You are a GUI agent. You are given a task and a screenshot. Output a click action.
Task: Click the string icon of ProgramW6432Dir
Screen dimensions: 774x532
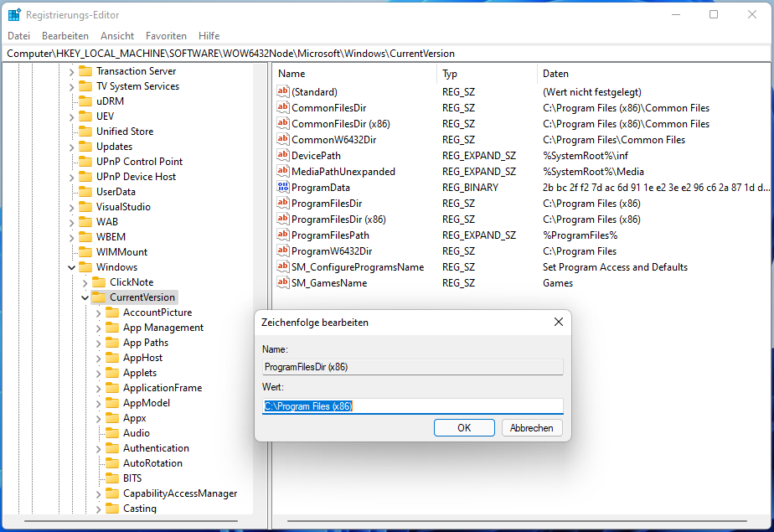coord(283,251)
